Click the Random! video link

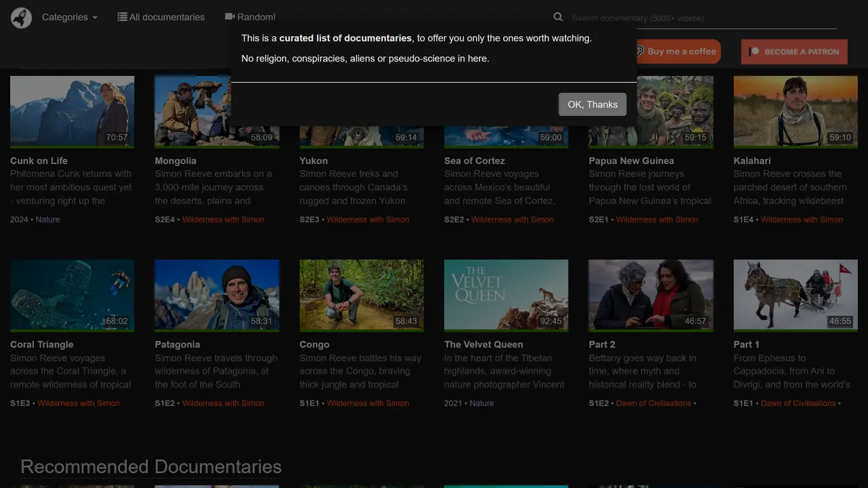(250, 17)
